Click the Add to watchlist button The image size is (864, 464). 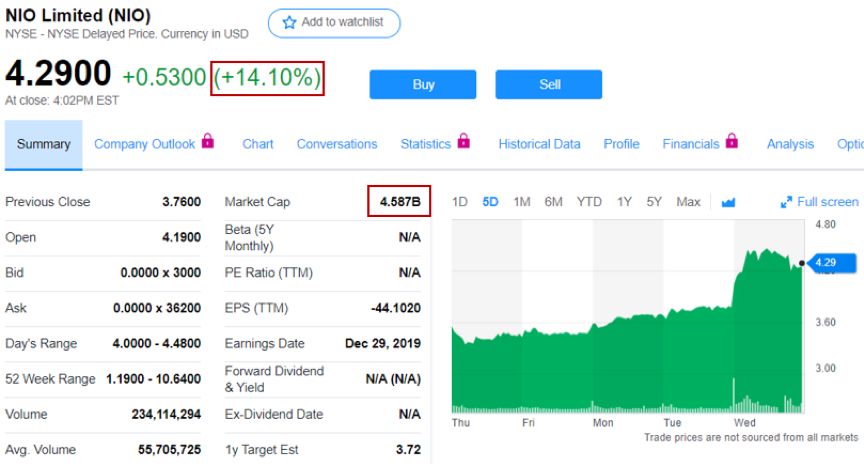333,23
